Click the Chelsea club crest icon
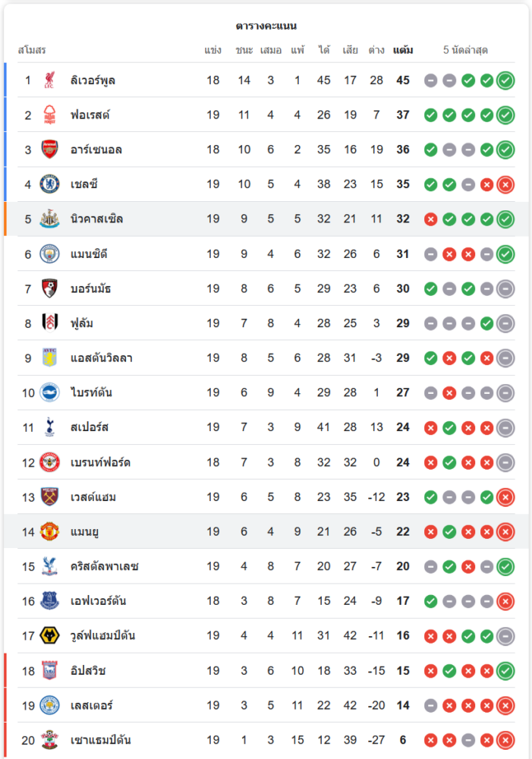 50,184
